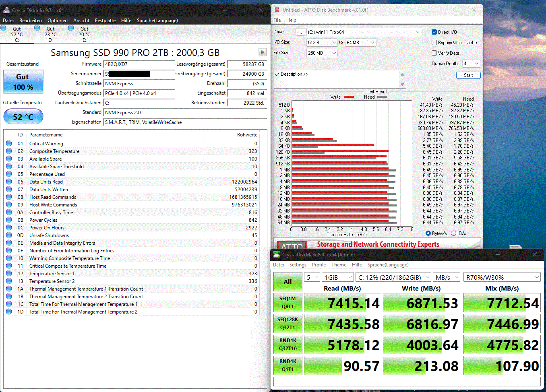Click the ATTO Disk Benchmark title bar icon

click(x=277, y=10)
